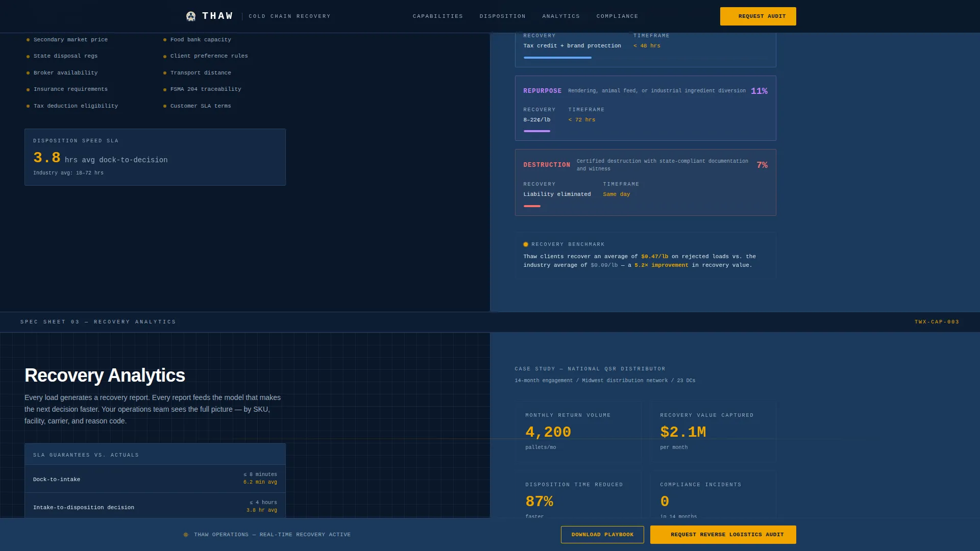The image size is (980, 551).
Task: Click the 87% disposition time metric
Action: coord(539,502)
